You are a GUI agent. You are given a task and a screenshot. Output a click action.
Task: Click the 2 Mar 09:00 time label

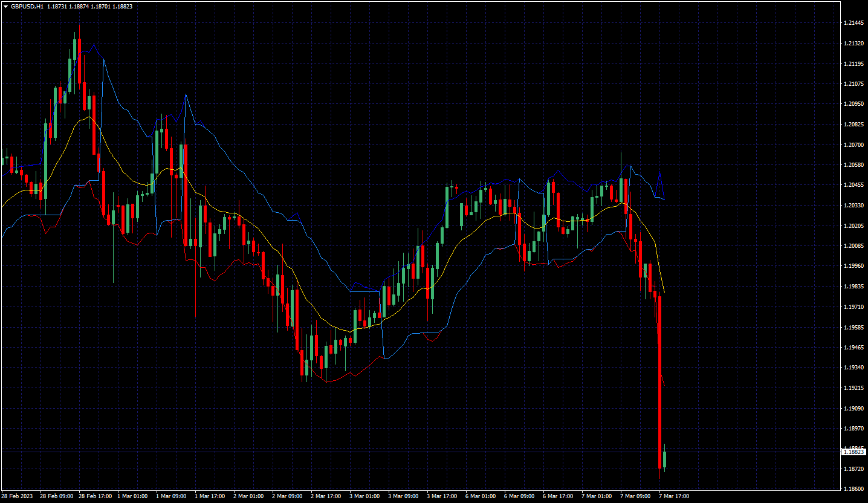287,496
